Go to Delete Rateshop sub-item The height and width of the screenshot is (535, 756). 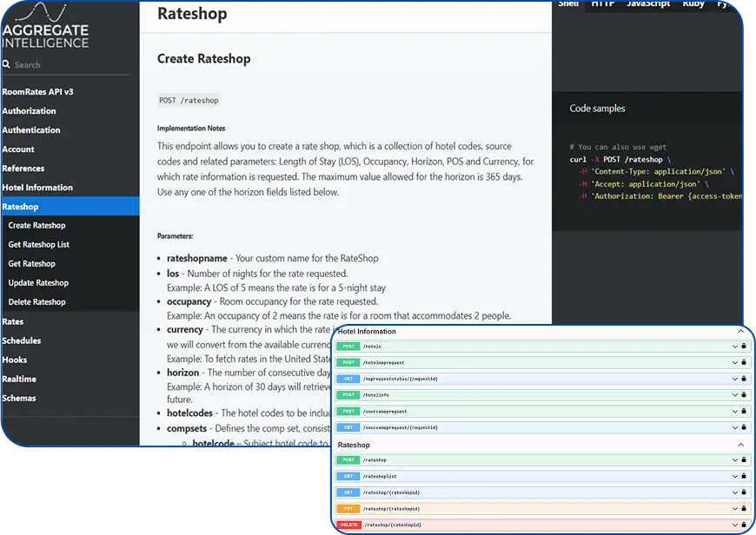(x=36, y=302)
